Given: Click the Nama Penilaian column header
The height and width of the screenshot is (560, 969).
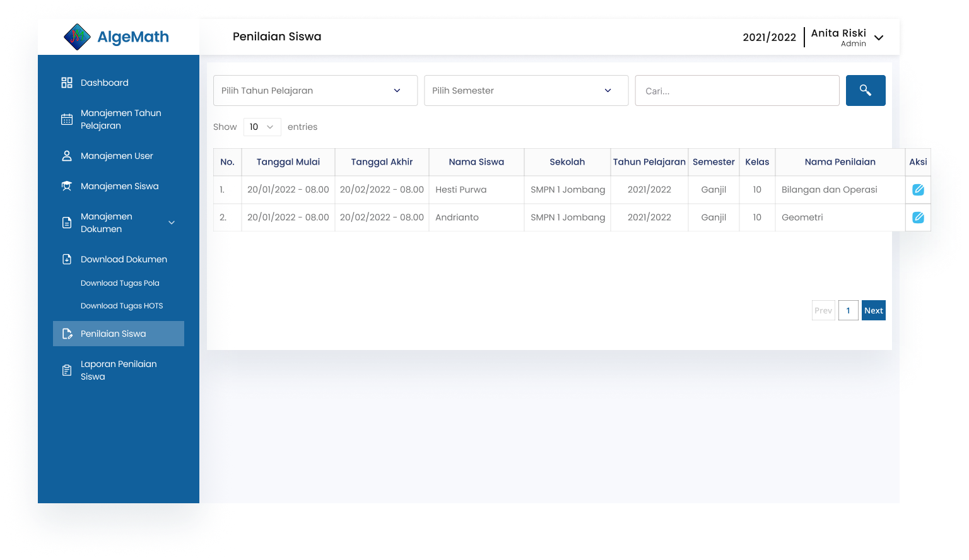Looking at the screenshot, I should [x=840, y=162].
